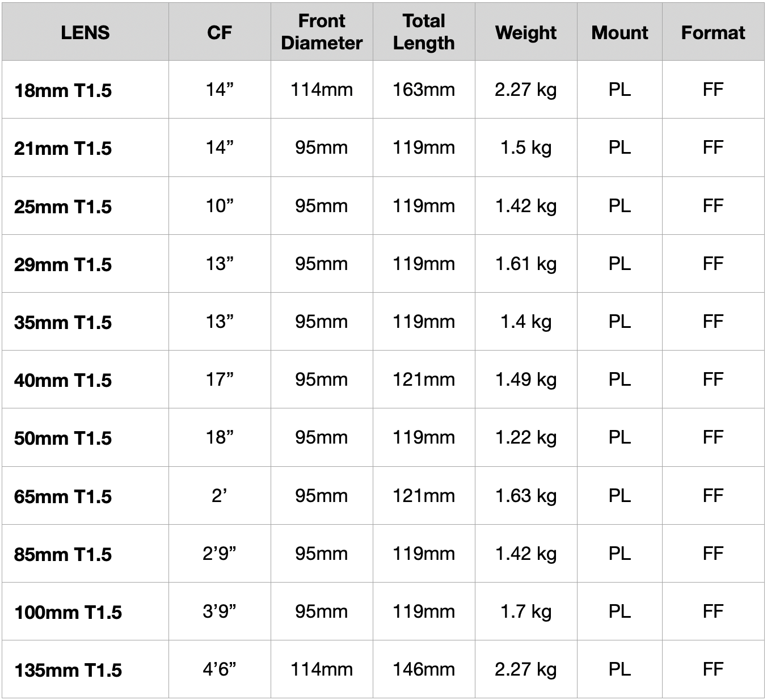Select the 50mm T1.5 close focus 18”

pos(220,437)
